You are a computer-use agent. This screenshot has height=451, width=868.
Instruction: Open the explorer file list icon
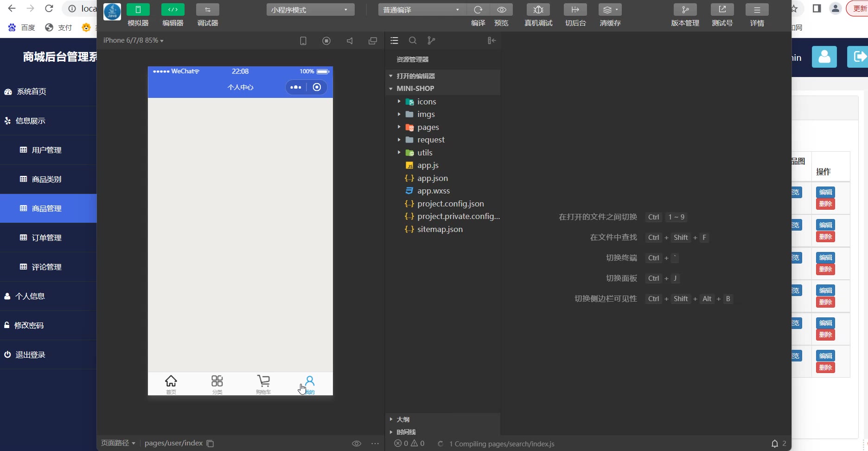[x=395, y=41]
